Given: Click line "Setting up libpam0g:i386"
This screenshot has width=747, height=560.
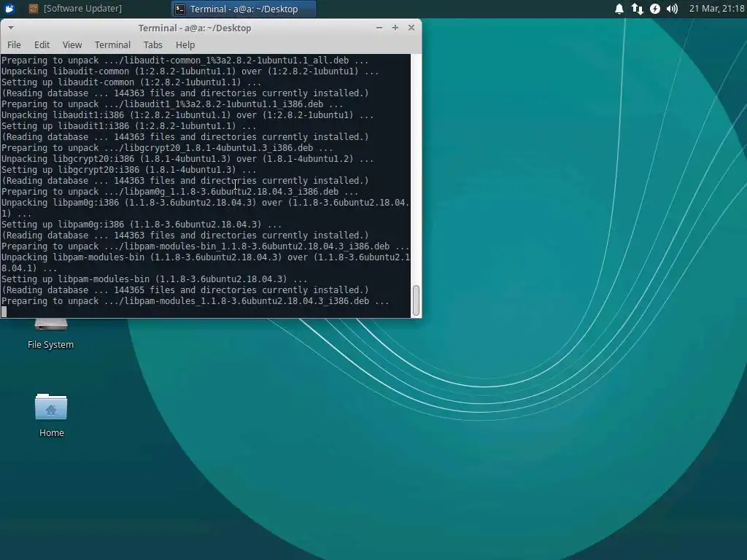Looking at the screenshot, I should (x=142, y=225).
